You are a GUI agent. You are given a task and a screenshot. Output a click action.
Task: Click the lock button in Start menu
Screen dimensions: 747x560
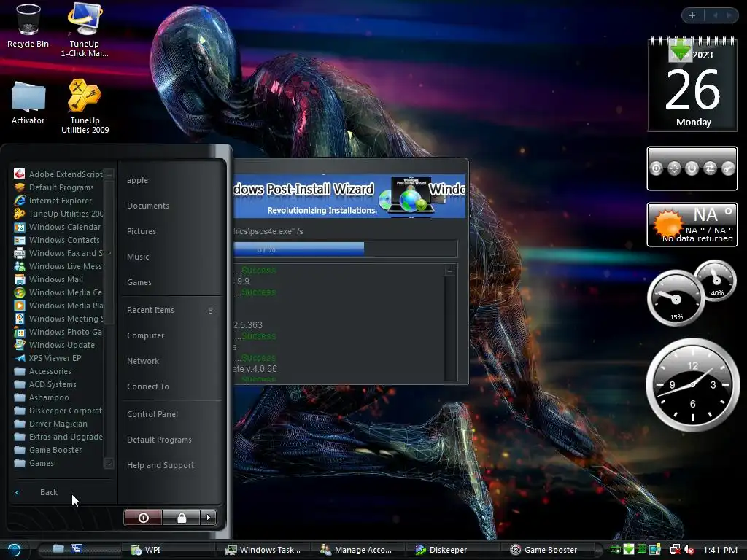click(182, 518)
